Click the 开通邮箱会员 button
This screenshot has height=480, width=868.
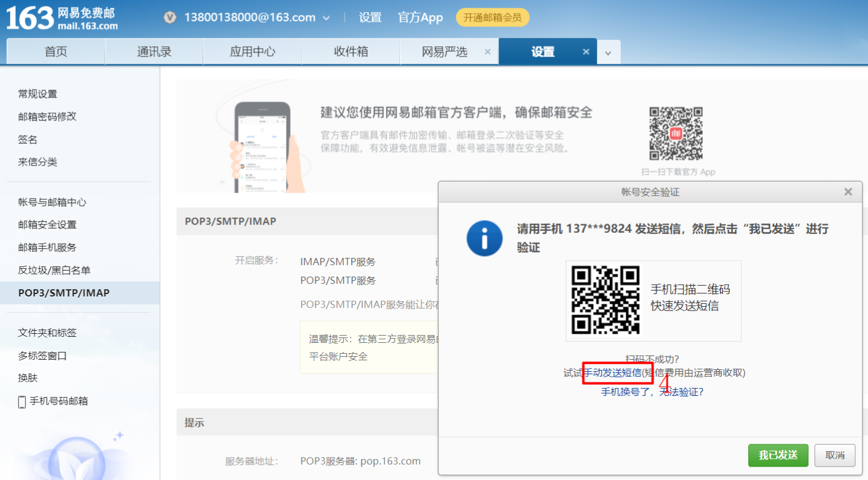493,17
